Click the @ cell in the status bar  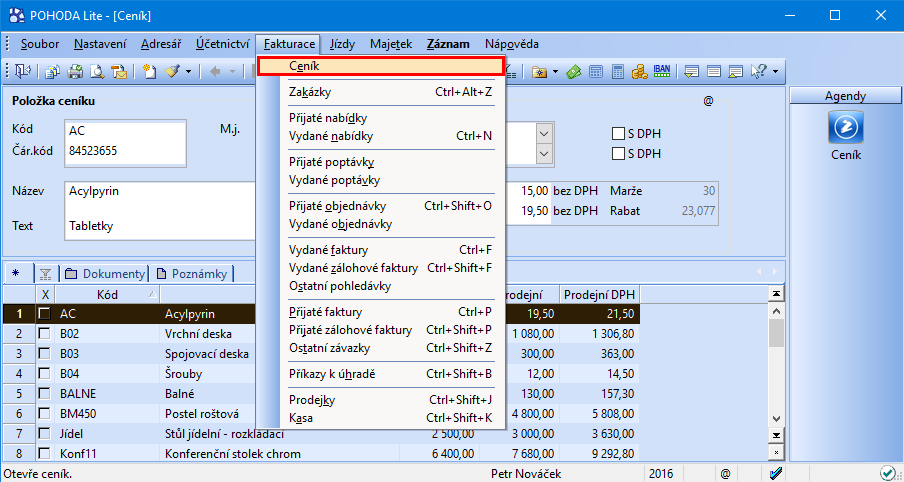coord(725,474)
